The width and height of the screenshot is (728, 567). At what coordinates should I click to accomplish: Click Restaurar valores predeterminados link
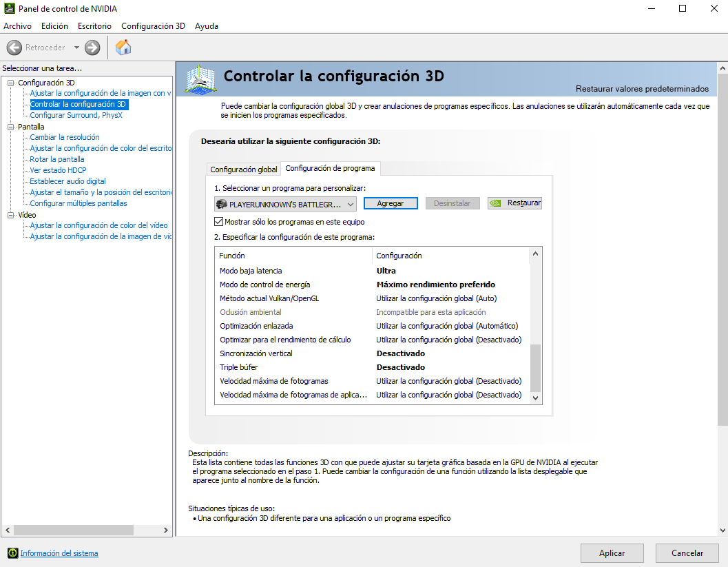pos(642,89)
